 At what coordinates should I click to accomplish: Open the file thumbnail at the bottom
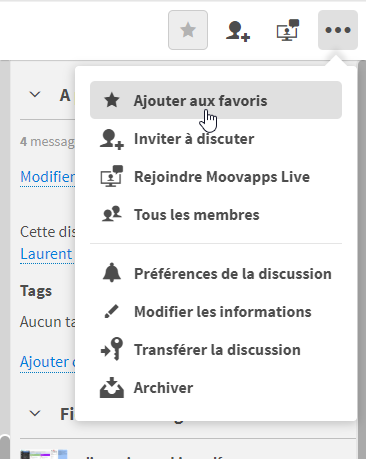(x=44, y=454)
